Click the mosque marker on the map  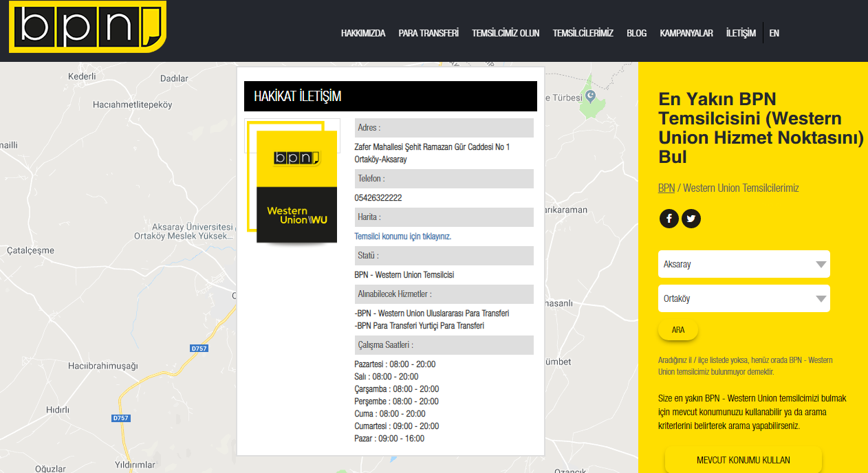tap(591, 96)
